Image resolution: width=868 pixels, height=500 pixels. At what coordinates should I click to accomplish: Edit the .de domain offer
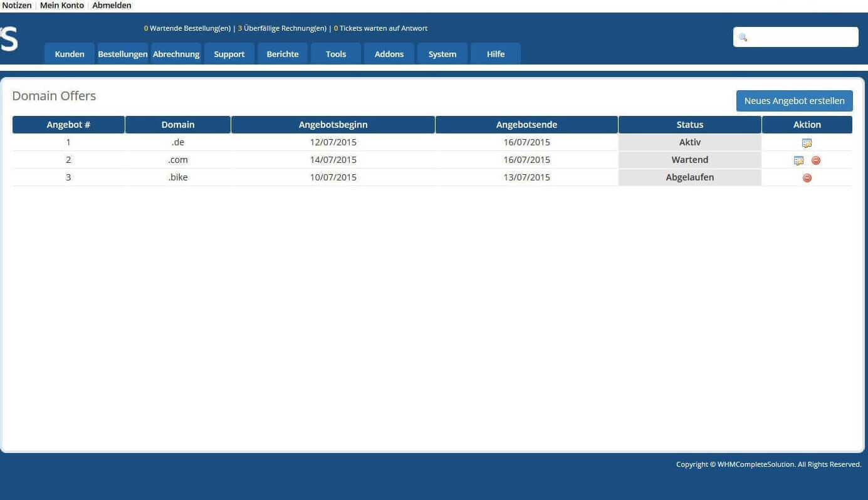point(807,143)
